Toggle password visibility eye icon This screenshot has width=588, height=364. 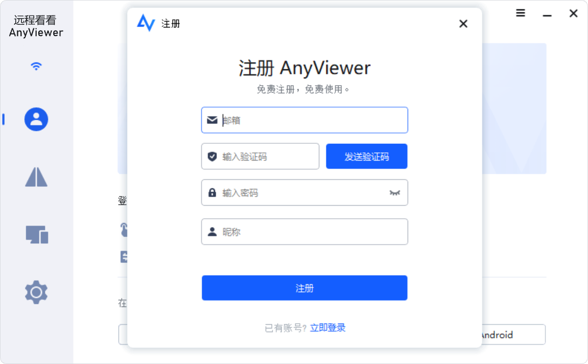tap(395, 193)
